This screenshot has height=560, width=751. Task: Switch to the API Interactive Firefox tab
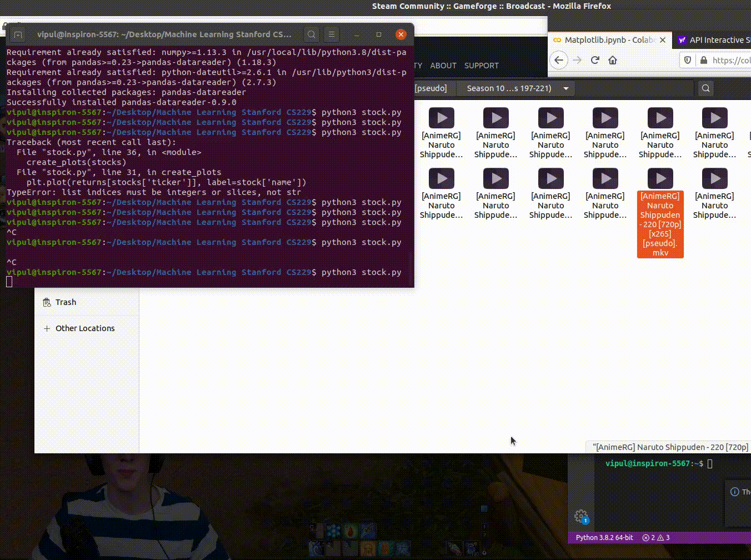click(714, 40)
